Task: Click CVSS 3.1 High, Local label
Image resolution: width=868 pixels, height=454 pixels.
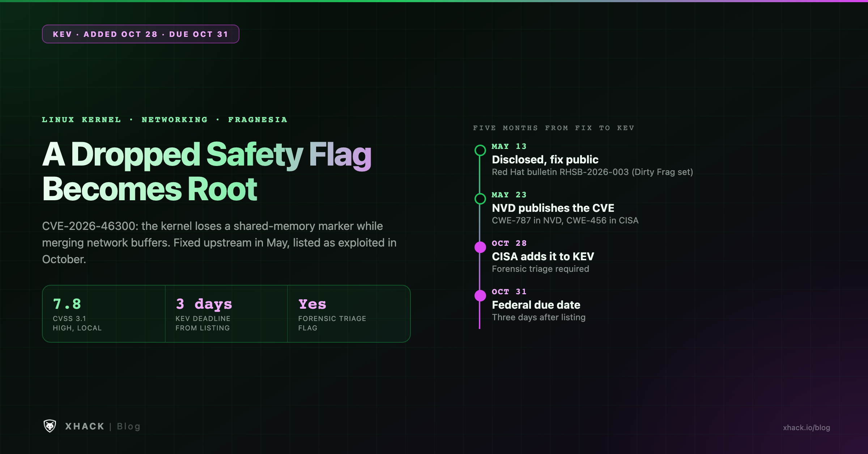Action: click(77, 323)
